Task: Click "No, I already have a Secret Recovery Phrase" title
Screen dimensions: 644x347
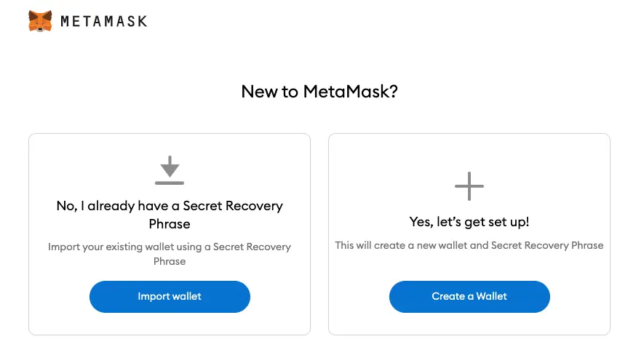Action: pyautogui.click(x=170, y=215)
